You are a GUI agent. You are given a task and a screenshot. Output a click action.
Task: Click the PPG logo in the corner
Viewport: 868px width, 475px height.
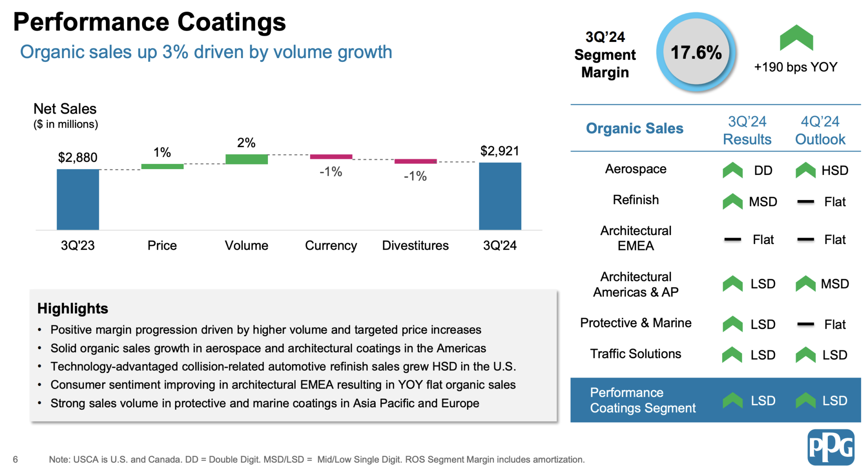831,447
